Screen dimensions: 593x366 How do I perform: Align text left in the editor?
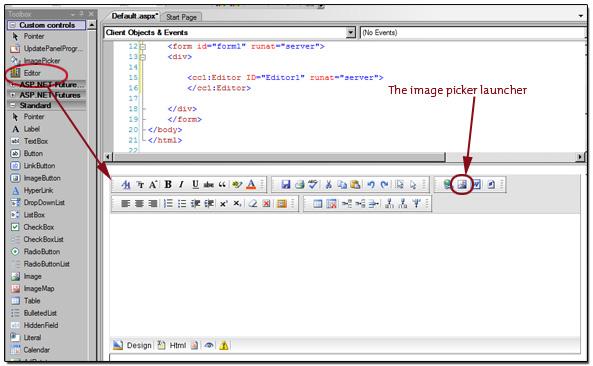[x=126, y=204]
